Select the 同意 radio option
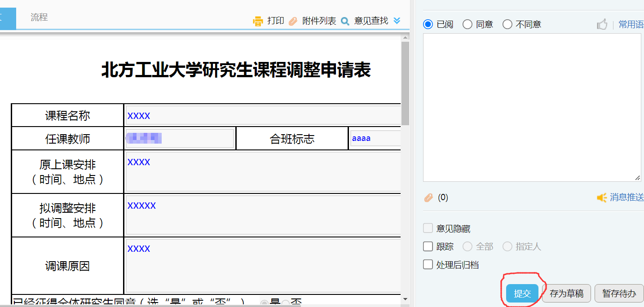644x307 pixels. [468, 24]
